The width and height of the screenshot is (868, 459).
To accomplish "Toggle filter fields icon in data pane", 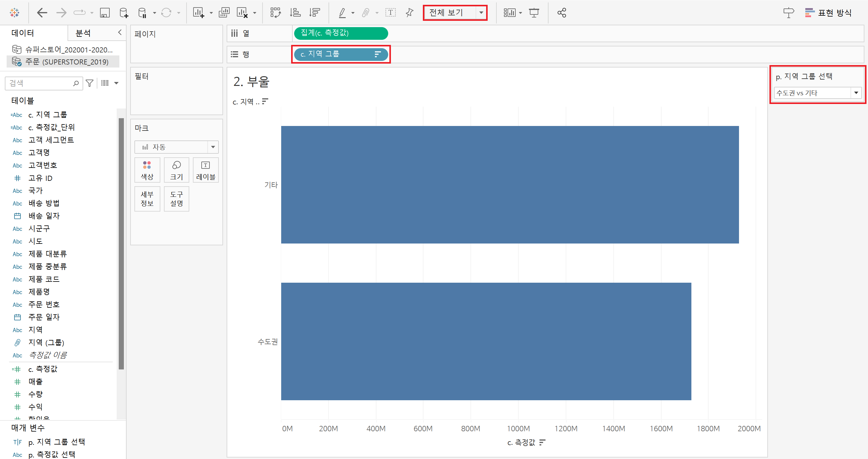I will click(89, 83).
